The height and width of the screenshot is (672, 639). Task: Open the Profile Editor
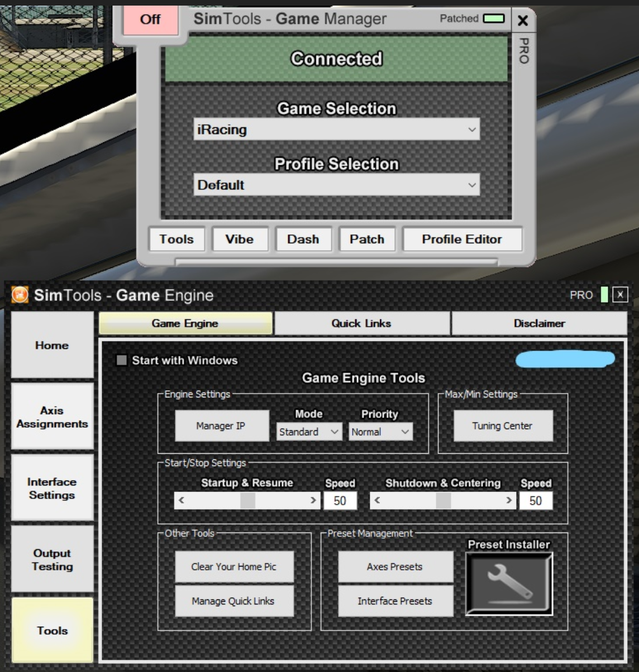(x=462, y=239)
